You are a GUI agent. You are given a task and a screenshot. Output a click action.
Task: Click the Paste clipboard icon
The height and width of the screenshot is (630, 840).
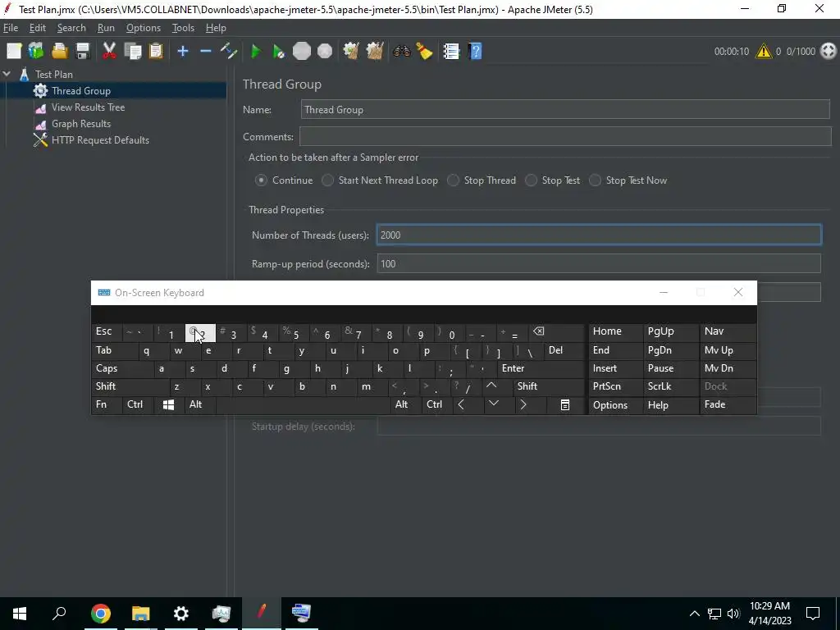pos(155,52)
